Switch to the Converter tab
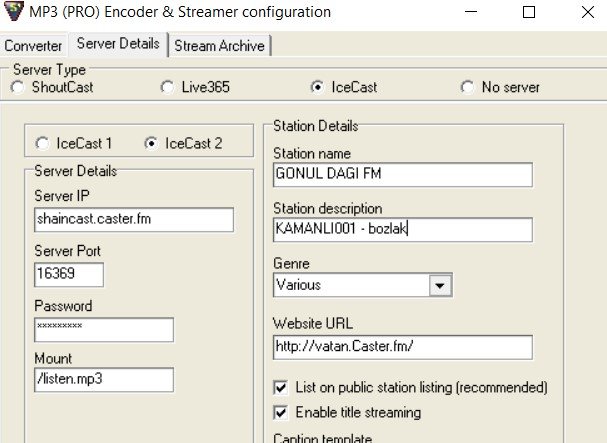The width and height of the screenshot is (607, 443). [33, 46]
